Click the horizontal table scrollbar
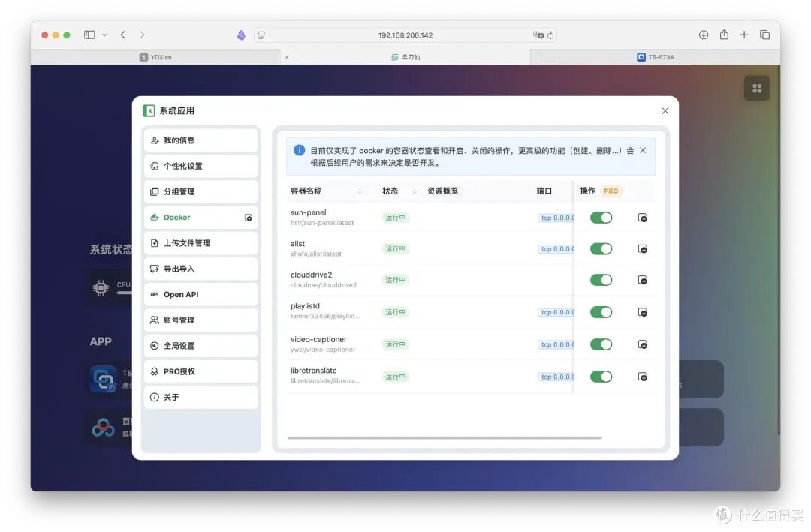 coord(445,437)
